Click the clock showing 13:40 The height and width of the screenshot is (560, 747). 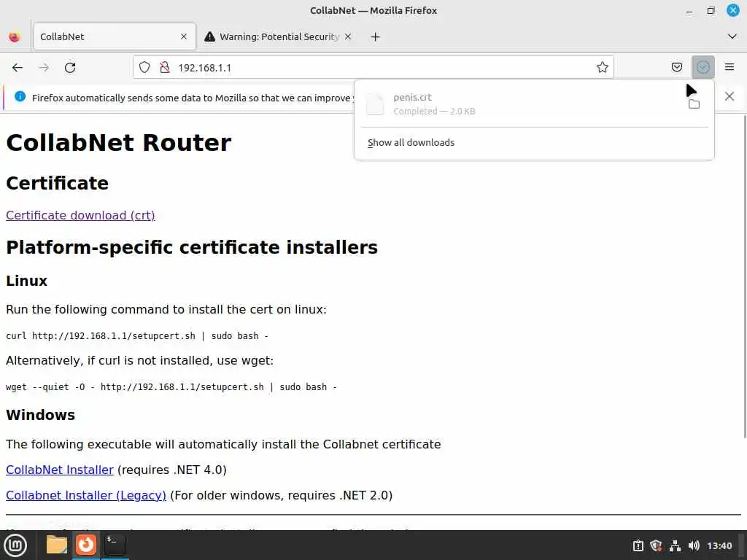(x=719, y=545)
